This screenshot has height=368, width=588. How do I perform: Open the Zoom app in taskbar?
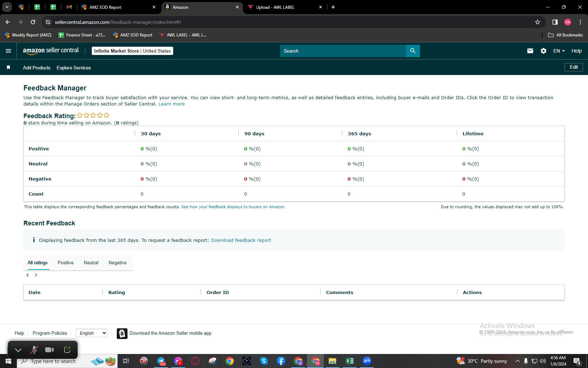(x=367, y=361)
